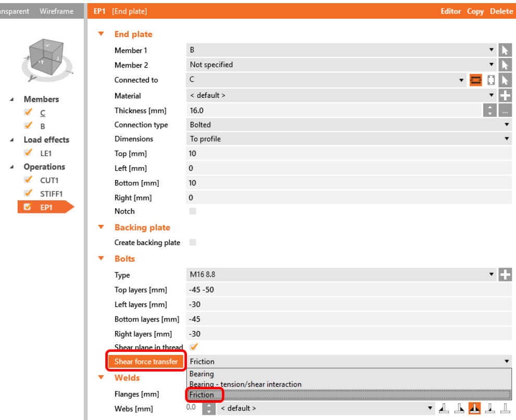The image size is (516, 420).
Task: Increase thickness using the stepper arrows
Action: pyautogui.click(x=490, y=108)
